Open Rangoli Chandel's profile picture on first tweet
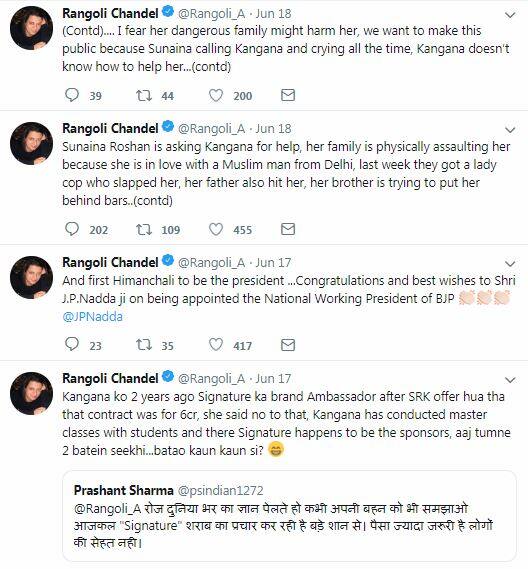Image resolution: width=528 pixels, height=569 pixels. click(x=31, y=28)
